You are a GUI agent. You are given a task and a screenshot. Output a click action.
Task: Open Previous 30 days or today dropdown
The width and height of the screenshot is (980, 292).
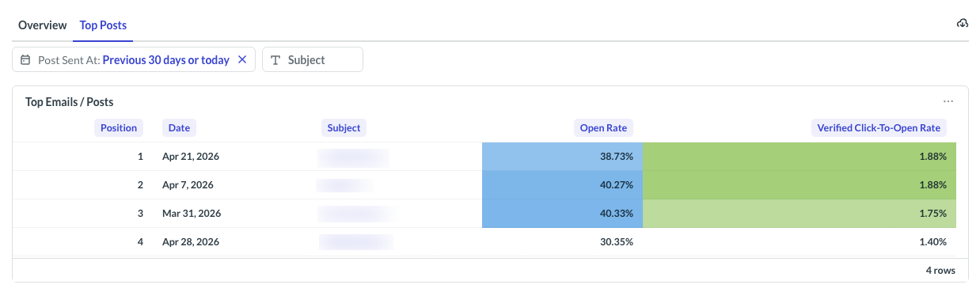[x=165, y=60]
